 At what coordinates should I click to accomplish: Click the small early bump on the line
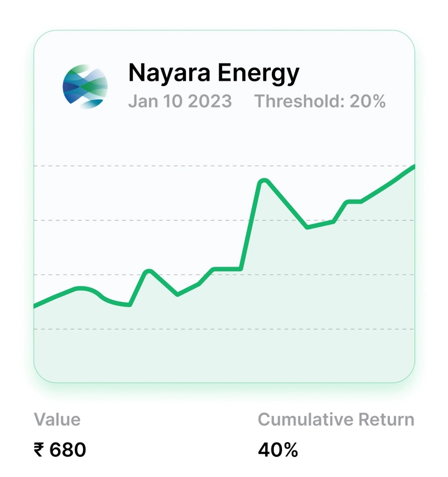pyautogui.click(x=149, y=272)
